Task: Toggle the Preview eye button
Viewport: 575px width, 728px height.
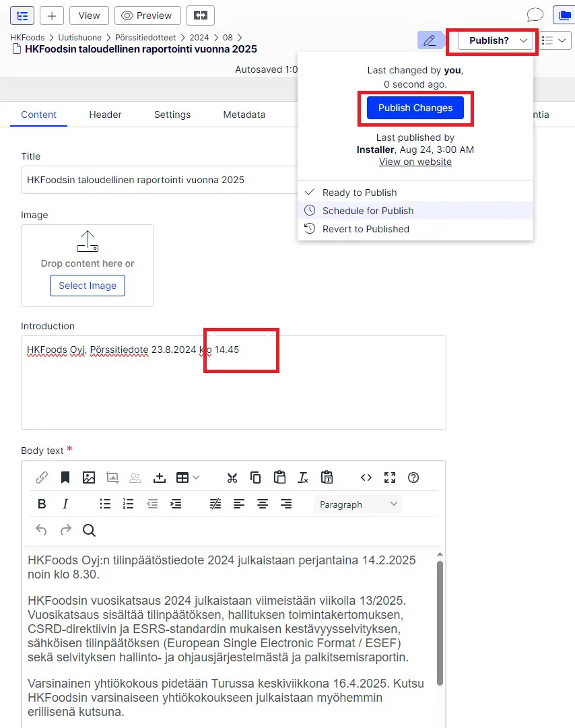Action: coord(147,15)
